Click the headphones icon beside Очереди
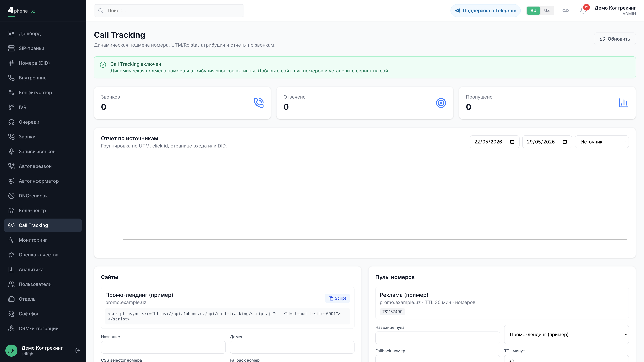Viewport: 644px width, 362px height. pos(11,122)
